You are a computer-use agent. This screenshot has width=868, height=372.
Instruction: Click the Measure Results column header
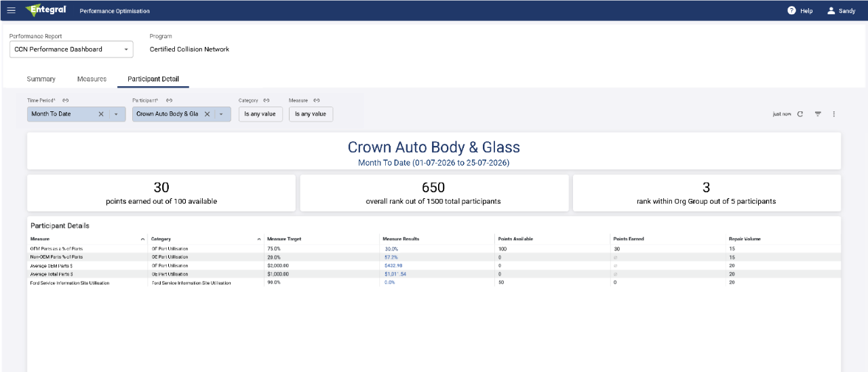[x=401, y=239]
